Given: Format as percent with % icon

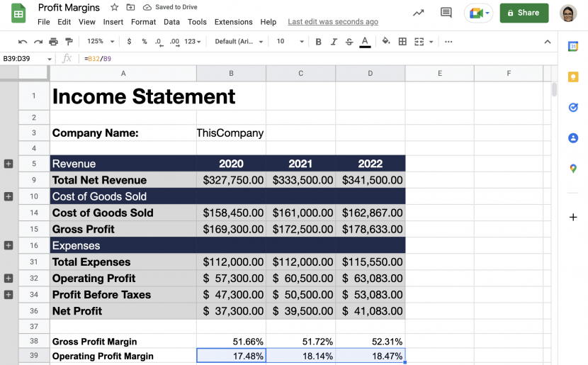Looking at the screenshot, I should 145,42.
